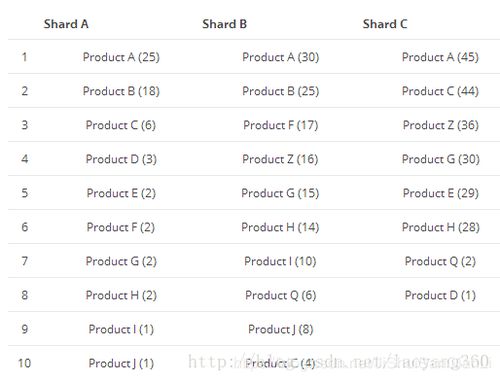Select Product J (8) in Shard B
500x381 pixels.
(281, 329)
